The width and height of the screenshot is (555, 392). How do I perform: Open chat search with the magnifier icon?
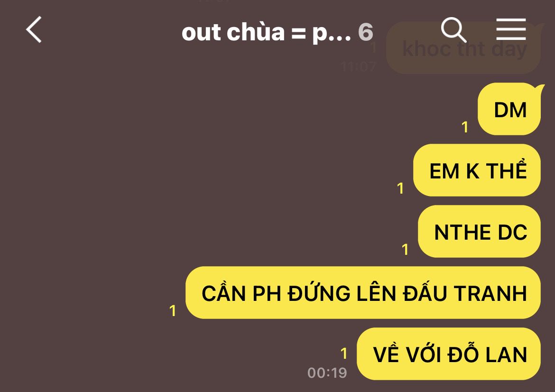pyautogui.click(x=453, y=30)
